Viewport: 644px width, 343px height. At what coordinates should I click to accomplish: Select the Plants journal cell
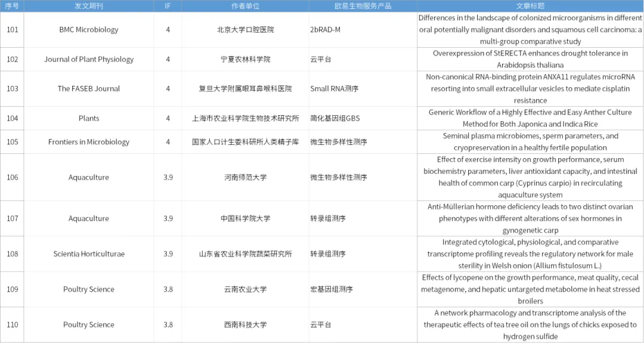point(89,118)
